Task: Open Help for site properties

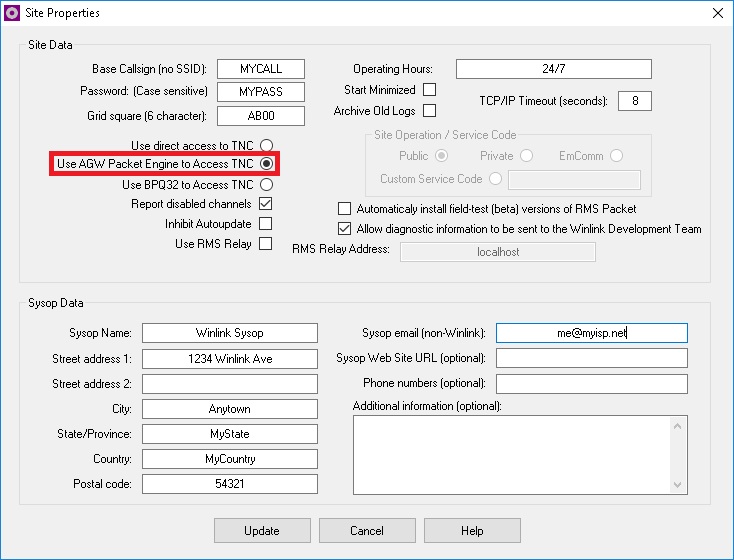Action: 472,530
